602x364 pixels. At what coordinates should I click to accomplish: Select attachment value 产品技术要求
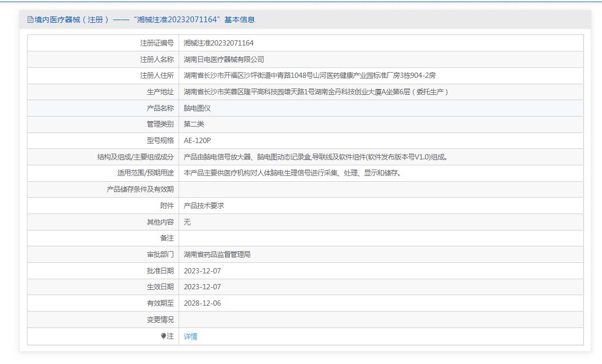coord(204,206)
